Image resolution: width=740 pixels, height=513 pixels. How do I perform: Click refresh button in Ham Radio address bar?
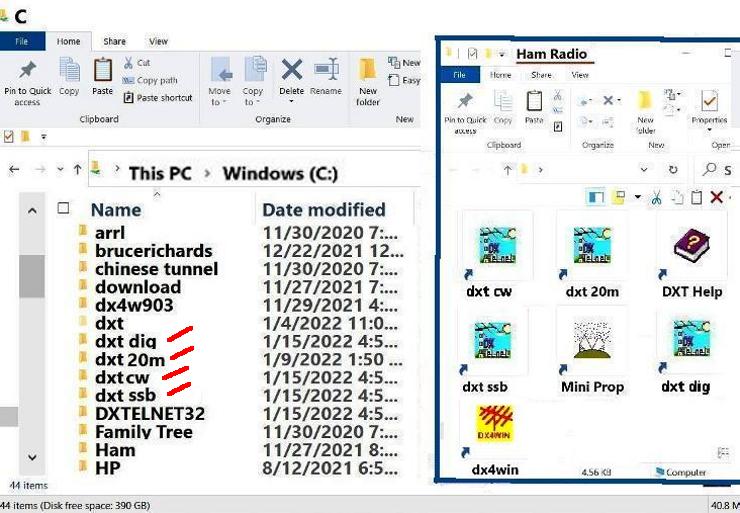673,169
